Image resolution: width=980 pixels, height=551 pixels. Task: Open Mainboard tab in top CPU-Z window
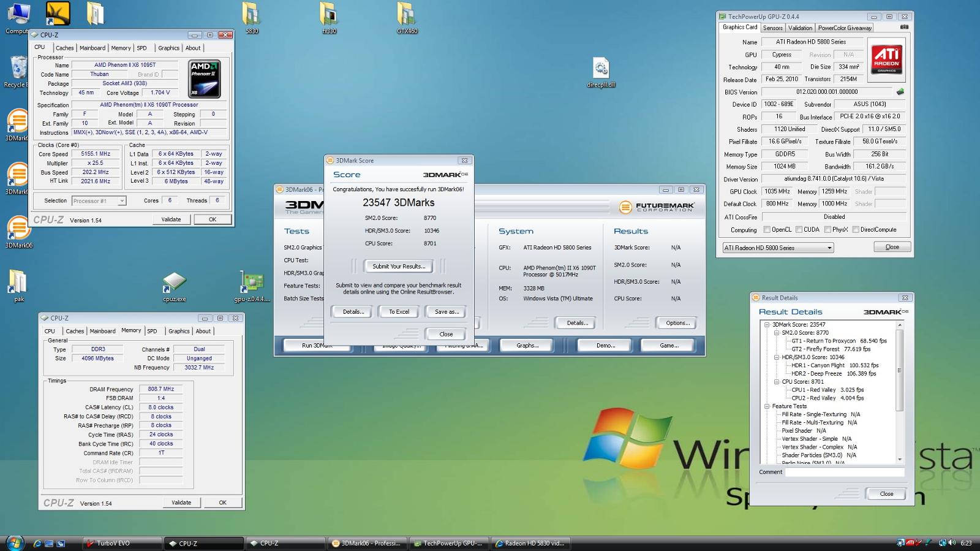[x=92, y=48]
